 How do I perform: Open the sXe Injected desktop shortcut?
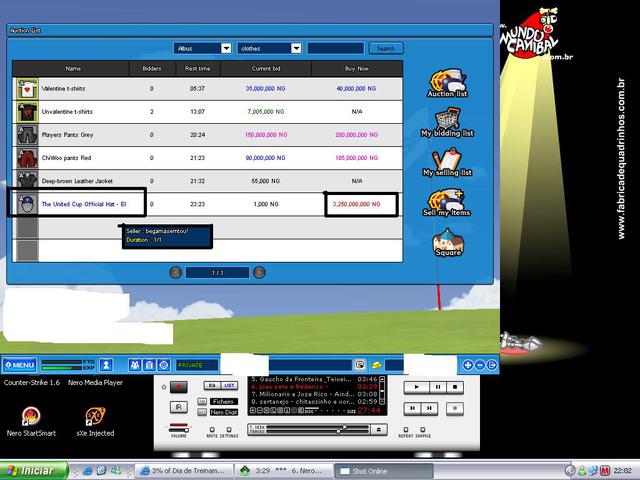(95, 421)
